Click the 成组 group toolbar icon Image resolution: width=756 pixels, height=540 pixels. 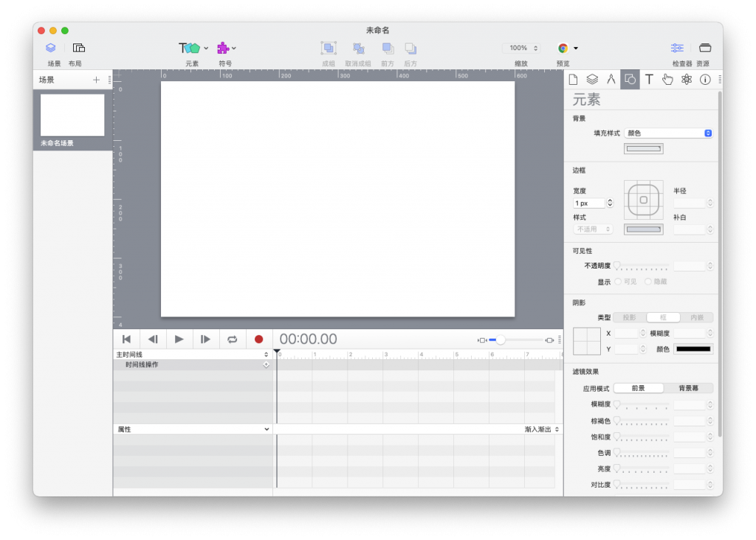pyautogui.click(x=329, y=48)
